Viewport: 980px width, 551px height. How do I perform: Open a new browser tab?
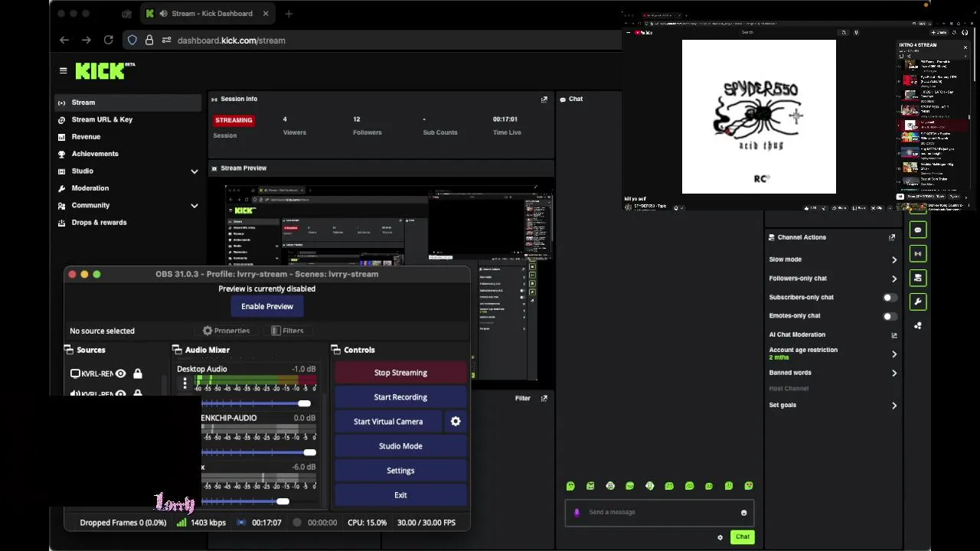(x=289, y=14)
